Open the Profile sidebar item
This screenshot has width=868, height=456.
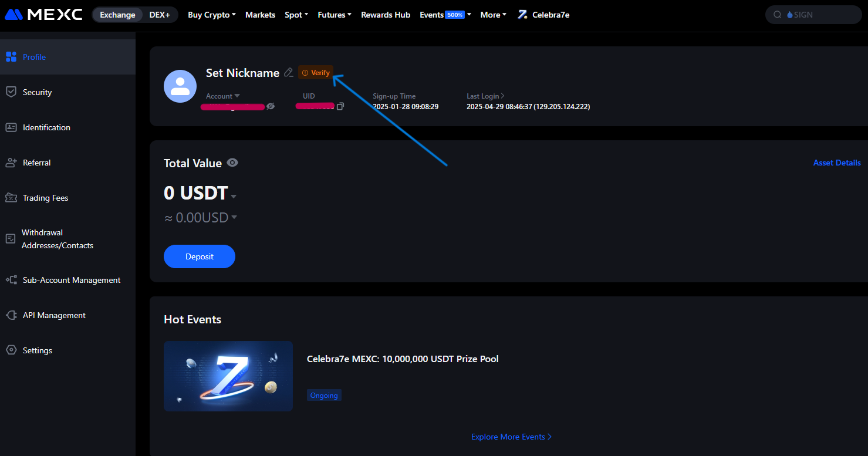pos(67,57)
